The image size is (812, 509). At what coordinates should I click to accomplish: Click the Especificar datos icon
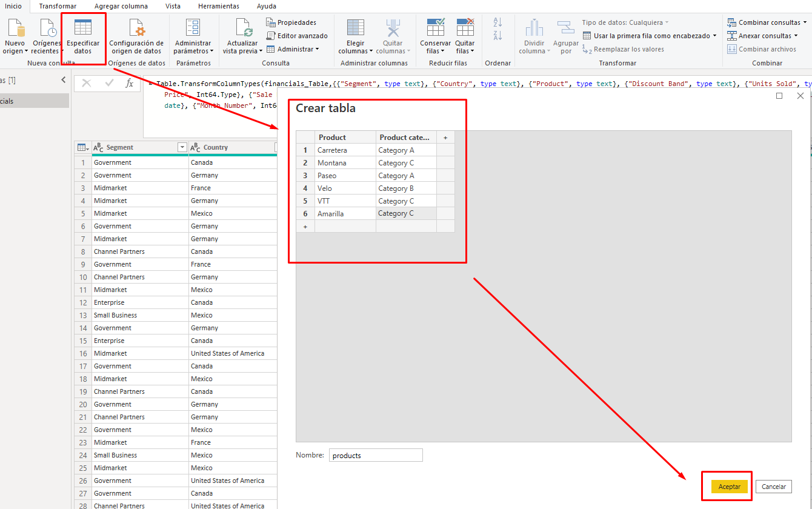[x=83, y=28]
